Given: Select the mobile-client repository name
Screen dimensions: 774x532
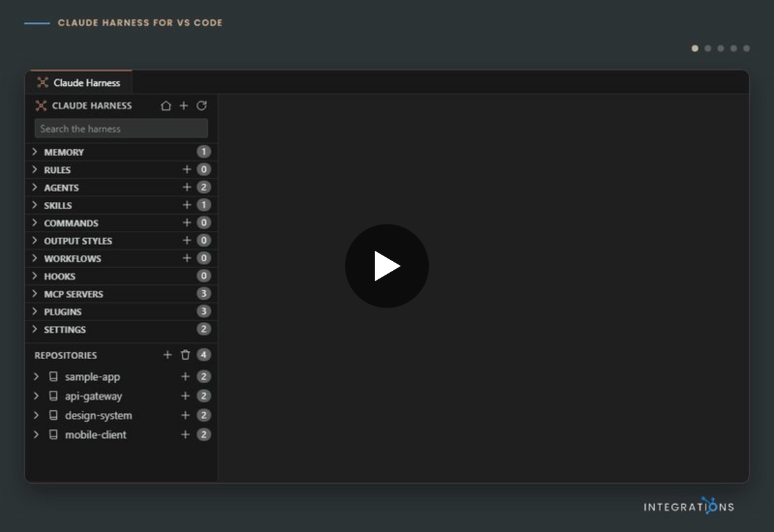Looking at the screenshot, I should point(95,435).
